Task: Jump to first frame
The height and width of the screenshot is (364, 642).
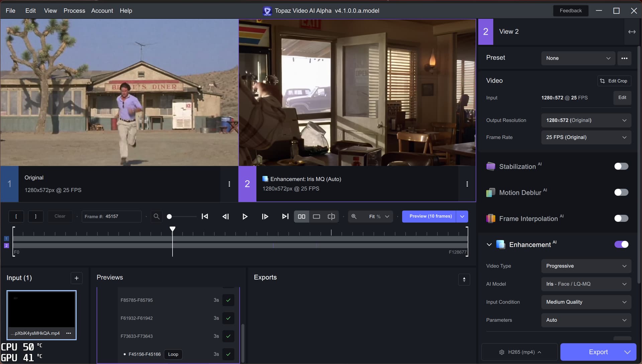Action: (x=205, y=217)
